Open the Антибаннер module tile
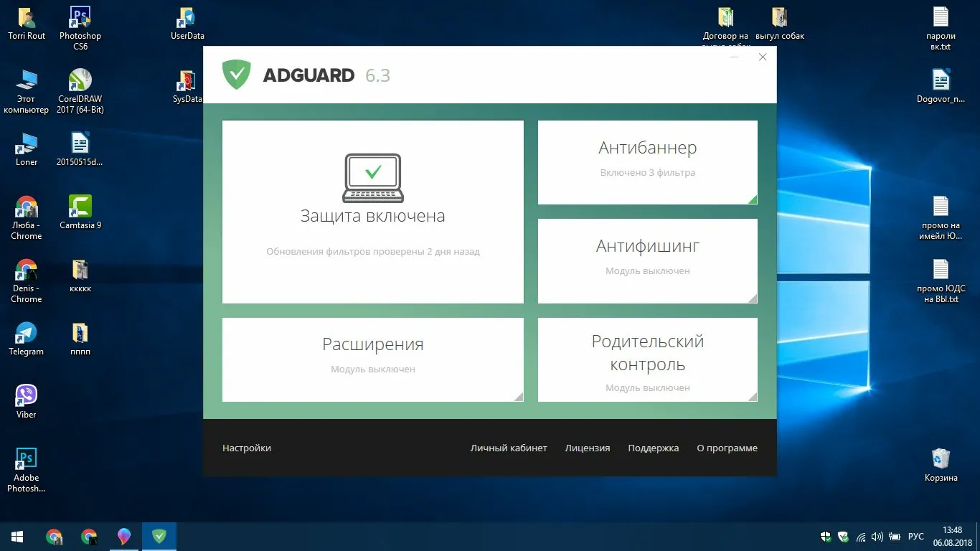This screenshot has width=980, height=551. 647,159
